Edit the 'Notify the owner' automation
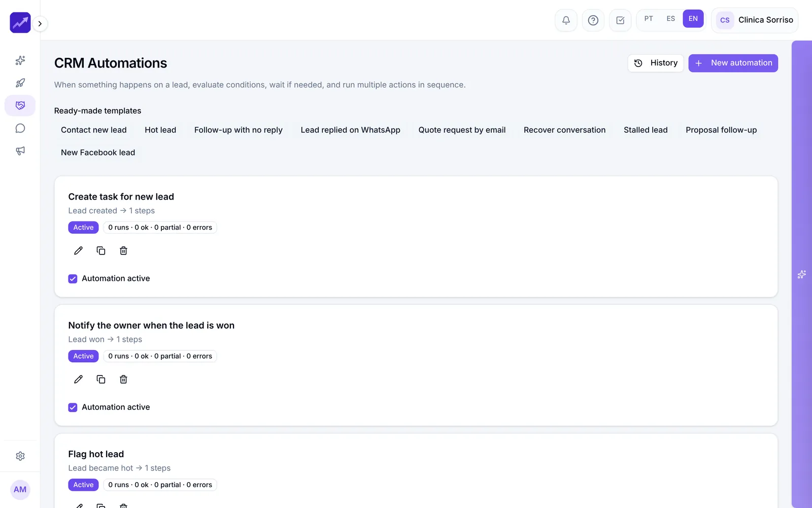The width and height of the screenshot is (812, 508). point(78,379)
